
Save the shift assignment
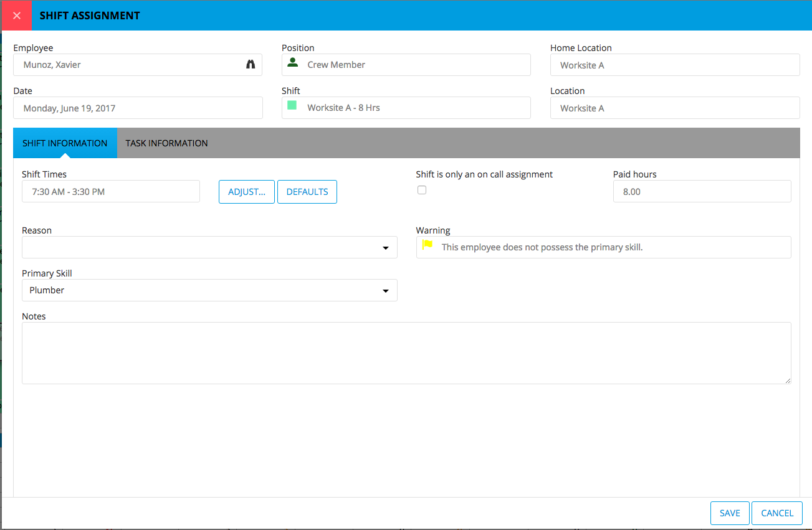(730, 513)
